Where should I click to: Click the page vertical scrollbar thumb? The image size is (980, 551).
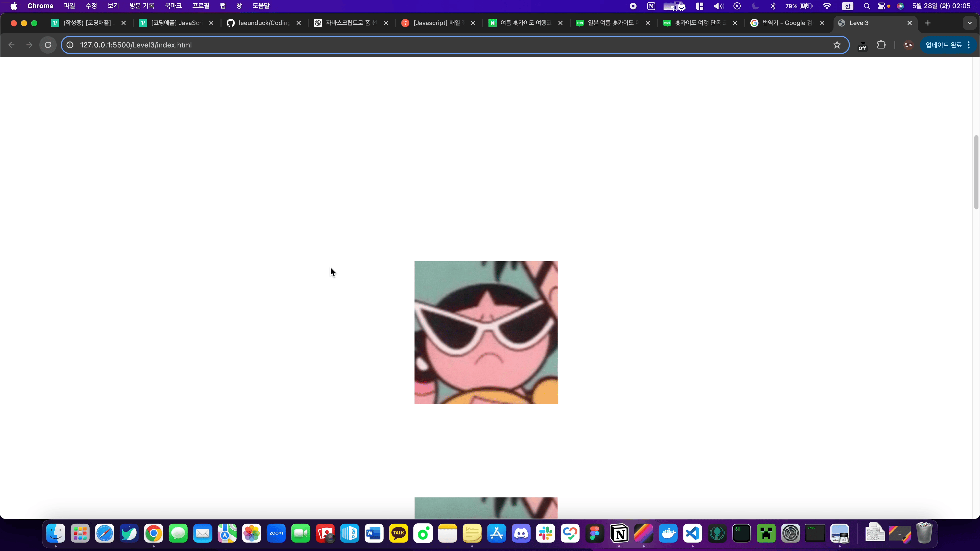pyautogui.click(x=976, y=172)
